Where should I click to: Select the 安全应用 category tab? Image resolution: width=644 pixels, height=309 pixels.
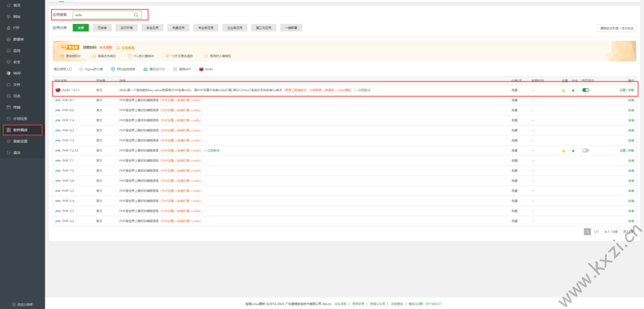(152, 28)
